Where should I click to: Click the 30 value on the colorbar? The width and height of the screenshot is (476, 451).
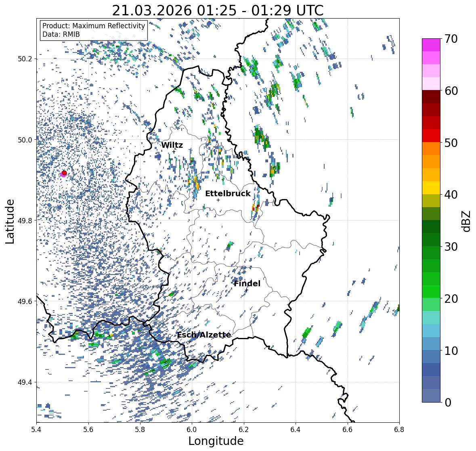pyautogui.click(x=451, y=246)
